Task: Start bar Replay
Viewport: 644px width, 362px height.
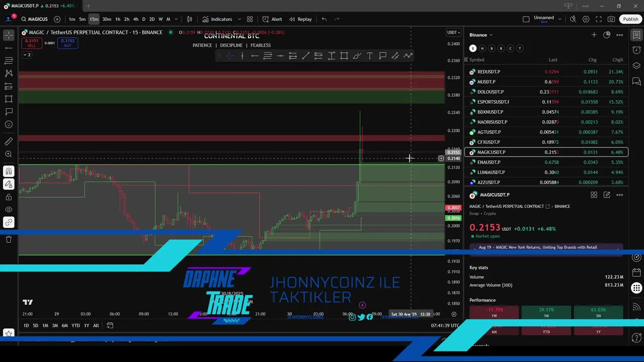Action: click(300, 19)
